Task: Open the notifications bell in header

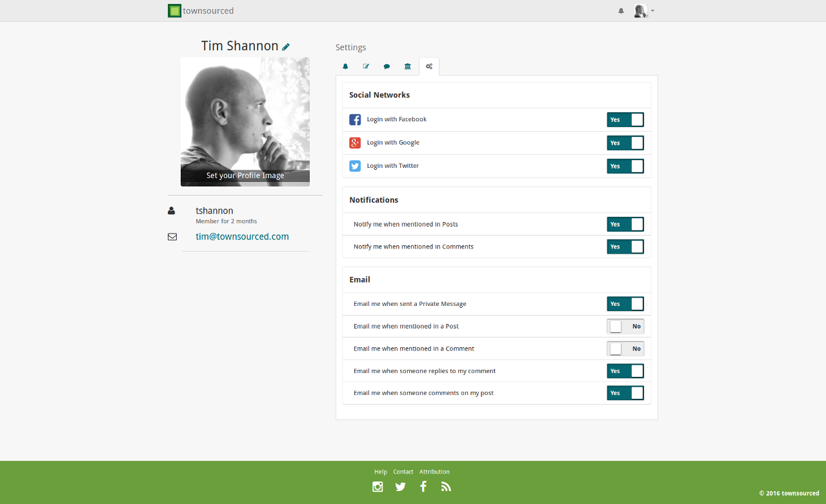Action: (621, 11)
